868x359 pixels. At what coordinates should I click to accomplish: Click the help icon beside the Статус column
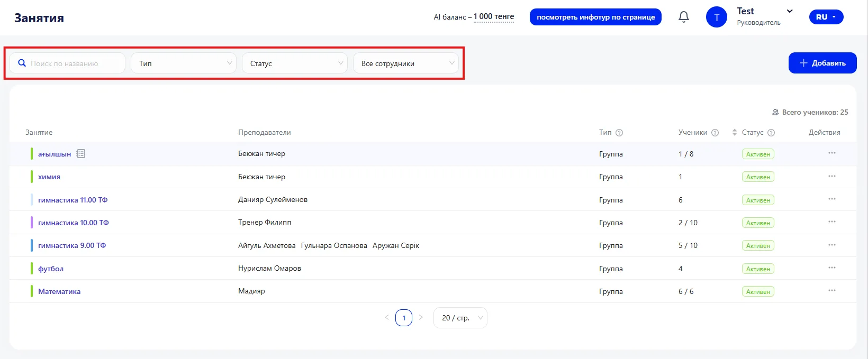(x=771, y=133)
